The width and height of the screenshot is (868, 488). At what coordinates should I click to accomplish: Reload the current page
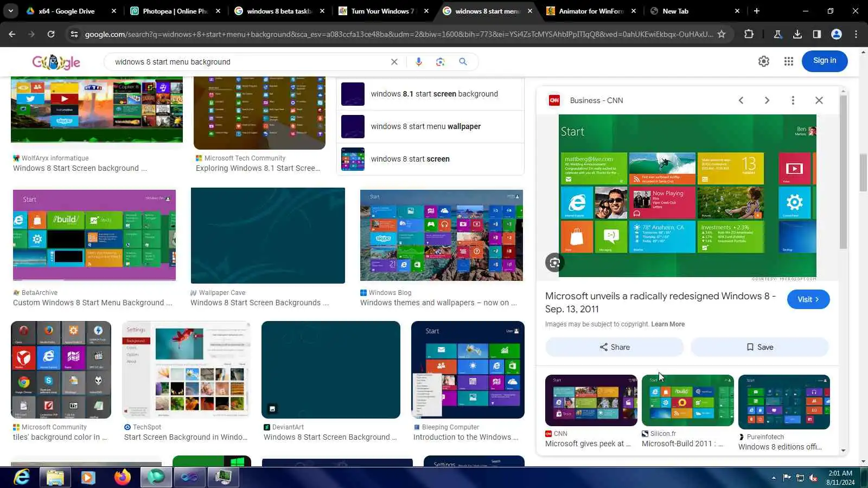[50, 34]
